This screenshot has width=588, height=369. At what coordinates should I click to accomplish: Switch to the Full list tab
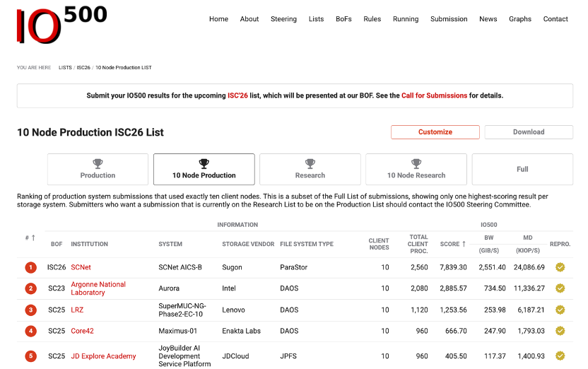click(x=522, y=169)
